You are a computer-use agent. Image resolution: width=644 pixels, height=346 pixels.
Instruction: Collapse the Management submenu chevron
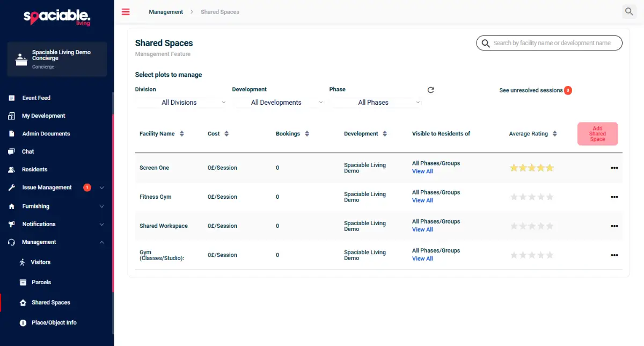102,242
